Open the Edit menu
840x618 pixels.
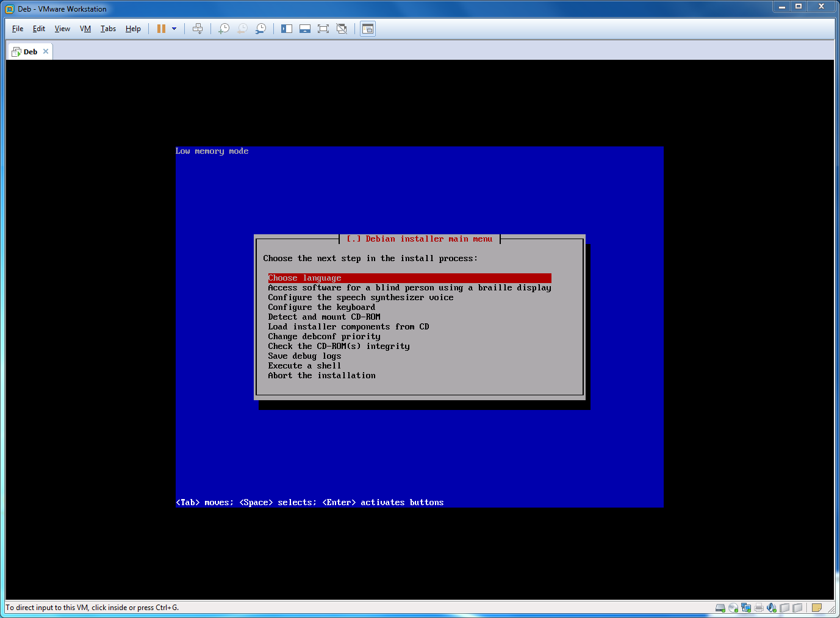point(39,29)
